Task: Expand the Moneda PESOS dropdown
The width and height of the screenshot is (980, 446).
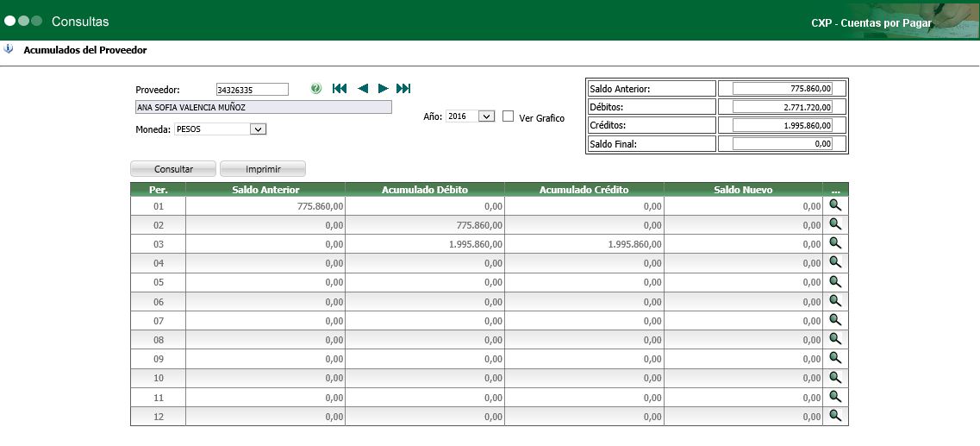Action: pos(257,129)
